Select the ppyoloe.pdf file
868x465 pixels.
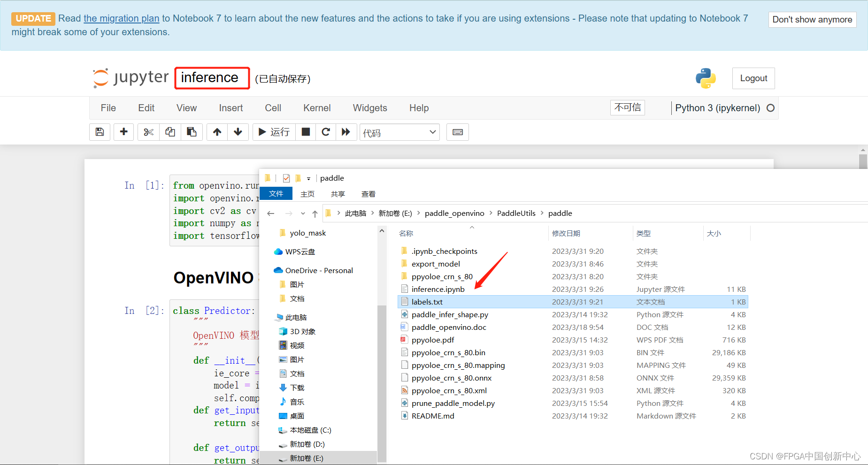[433, 340]
